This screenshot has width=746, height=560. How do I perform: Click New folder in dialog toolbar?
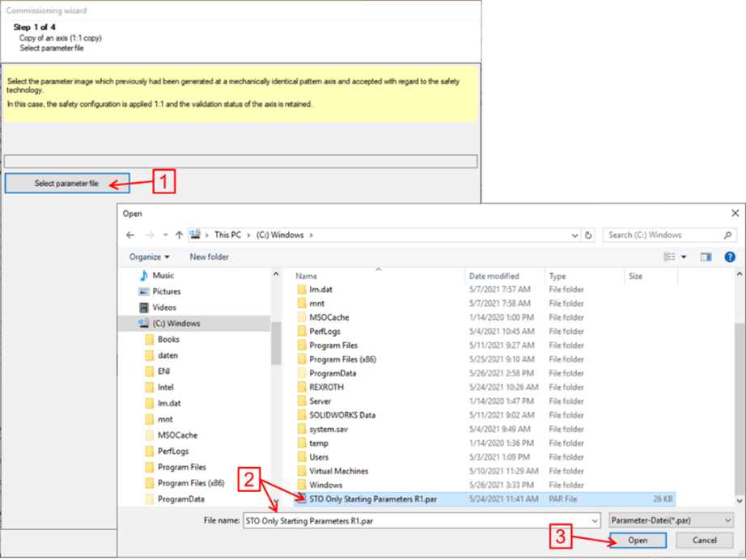210,257
